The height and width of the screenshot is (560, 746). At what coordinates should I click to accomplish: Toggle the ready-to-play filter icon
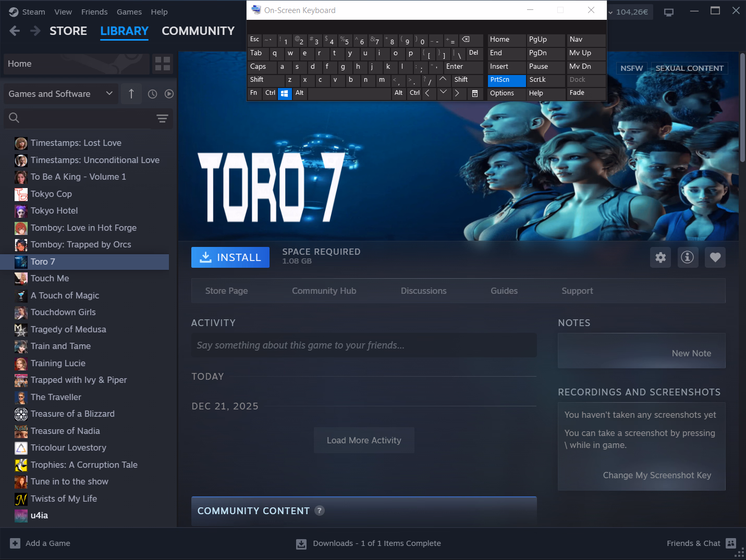tap(169, 94)
